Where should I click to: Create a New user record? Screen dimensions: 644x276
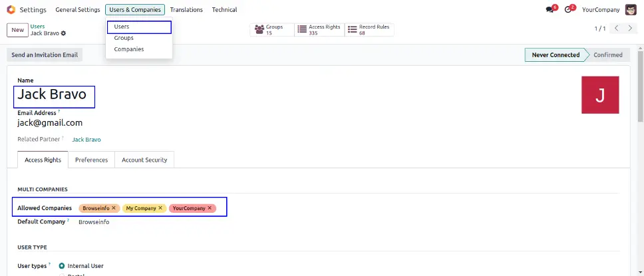18,30
